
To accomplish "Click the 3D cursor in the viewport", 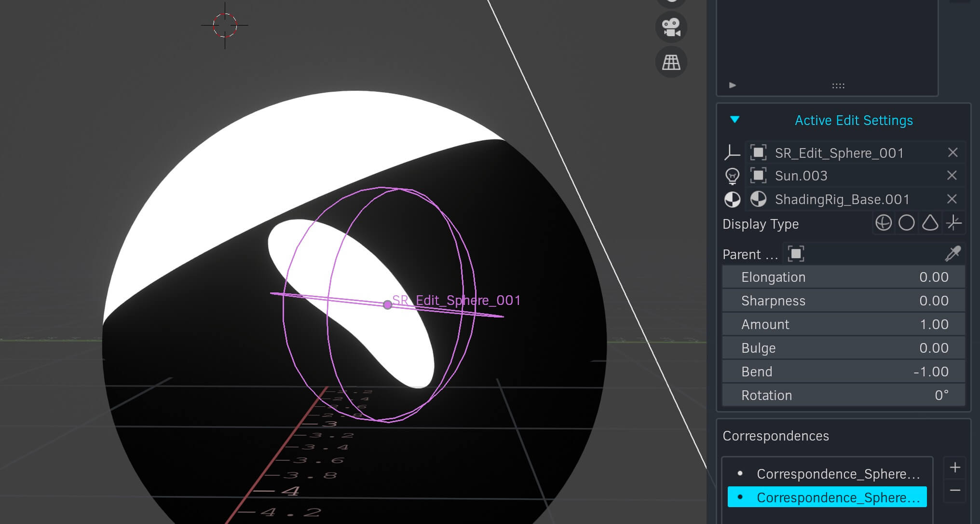I will pyautogui.click(x=225, y=25).
